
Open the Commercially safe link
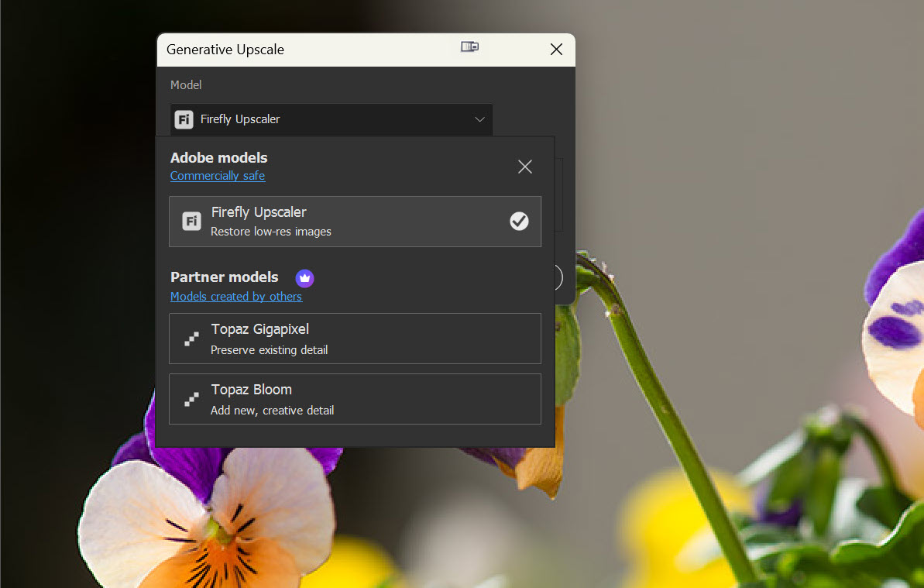coord(218,176)
